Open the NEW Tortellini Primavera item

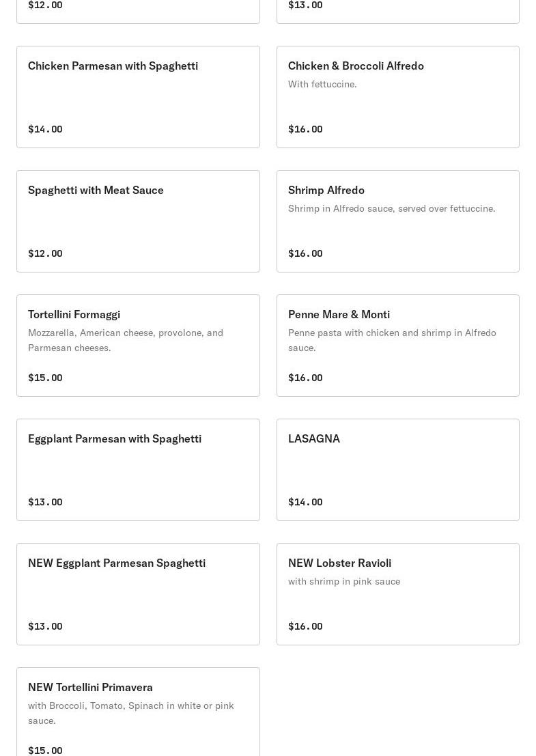click(x=90, y=688)
